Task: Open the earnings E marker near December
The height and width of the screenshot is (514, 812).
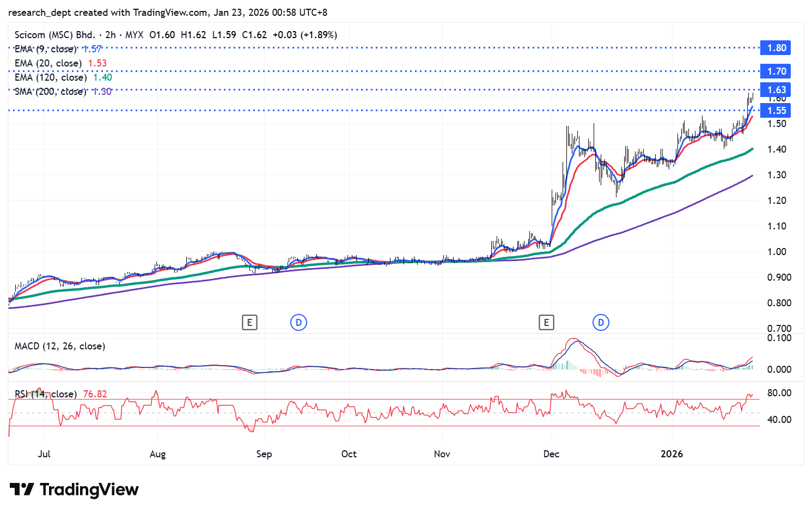Action: (546, 323)
